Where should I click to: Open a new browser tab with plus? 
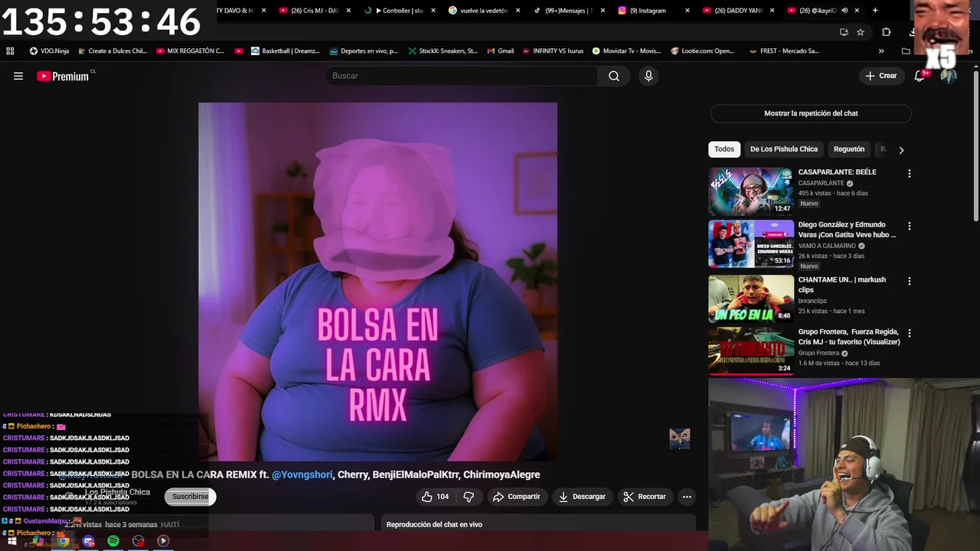[x=875, y=11]
